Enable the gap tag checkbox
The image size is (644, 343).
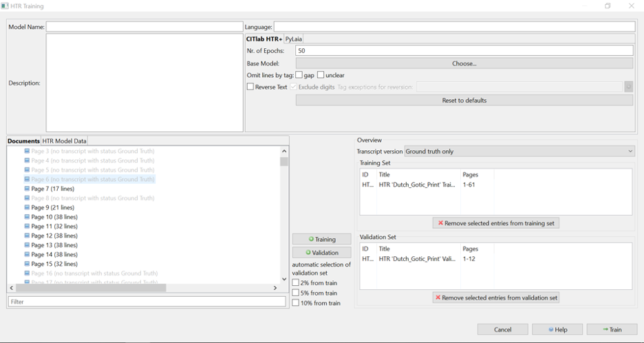pos(299,75)
